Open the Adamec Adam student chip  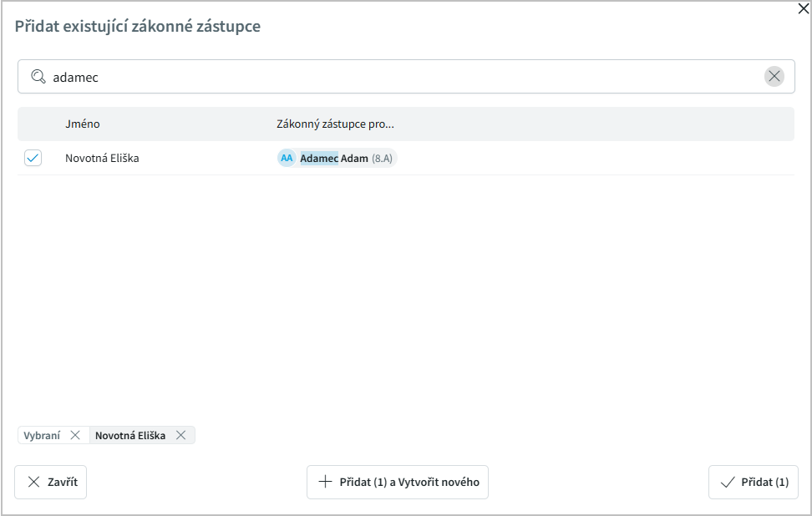click(334, 158)
